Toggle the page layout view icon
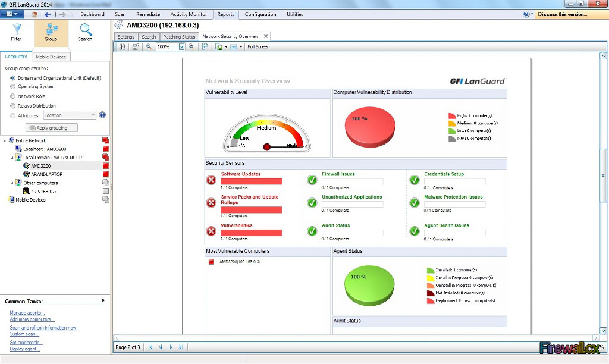The image size is (609, 364). pos(205,46)
